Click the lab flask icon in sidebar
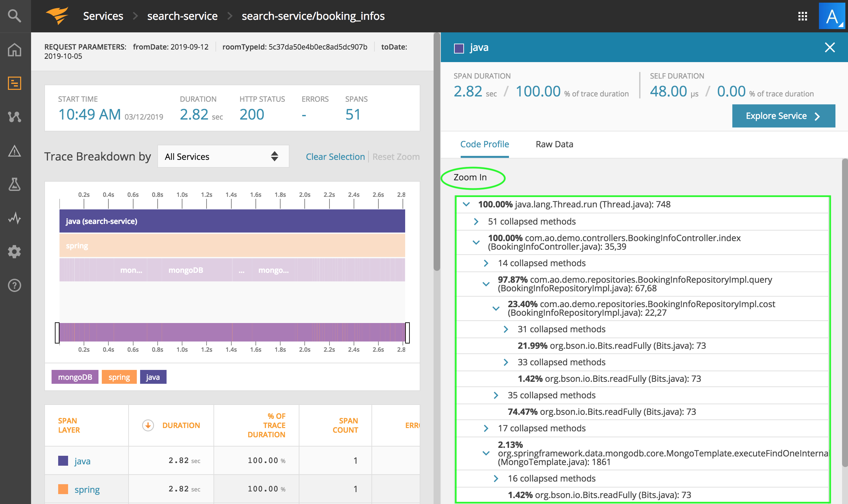Screen dimensions: 848x504 point(14,184)
